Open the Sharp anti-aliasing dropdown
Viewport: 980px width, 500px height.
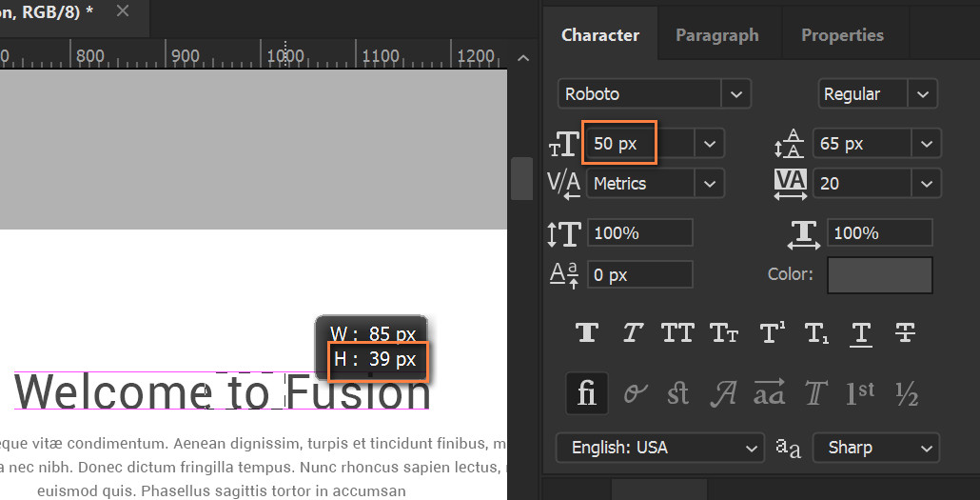(875, 448)
